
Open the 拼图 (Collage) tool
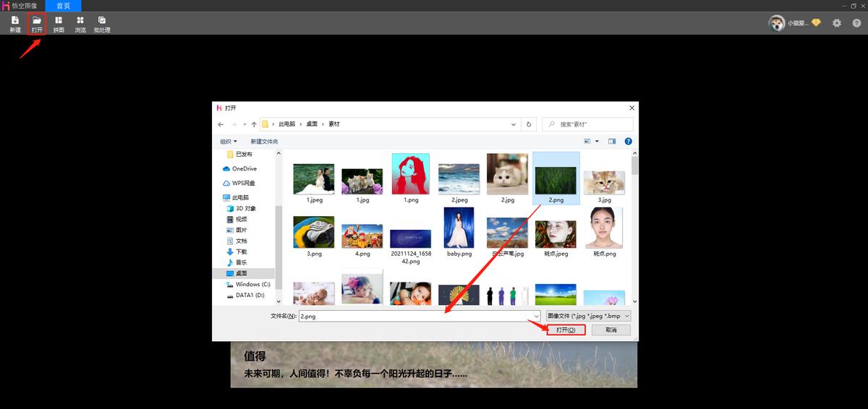(x=59, y=25)
